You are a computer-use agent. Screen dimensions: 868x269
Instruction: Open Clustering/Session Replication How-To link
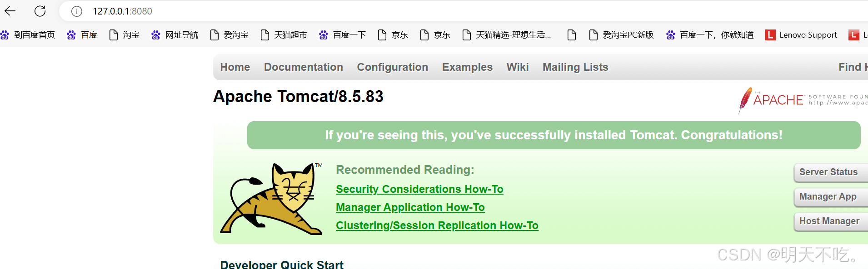[x=437, y=225]
